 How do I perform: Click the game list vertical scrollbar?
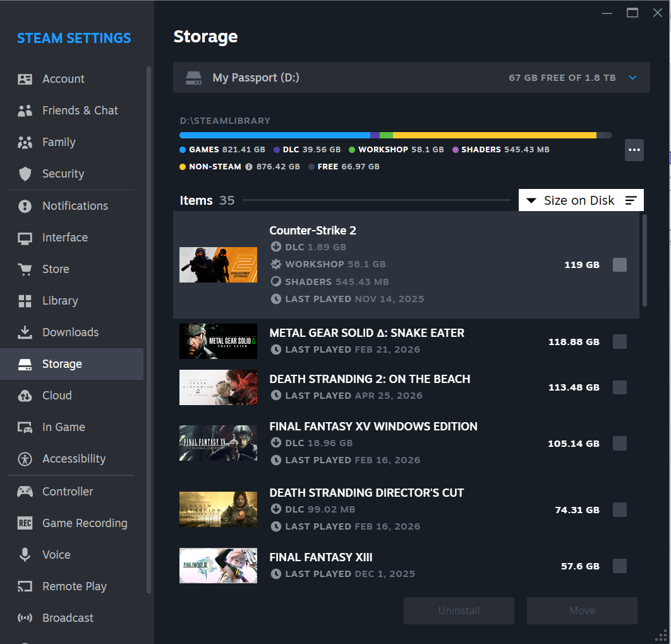[x=644, y=260]
